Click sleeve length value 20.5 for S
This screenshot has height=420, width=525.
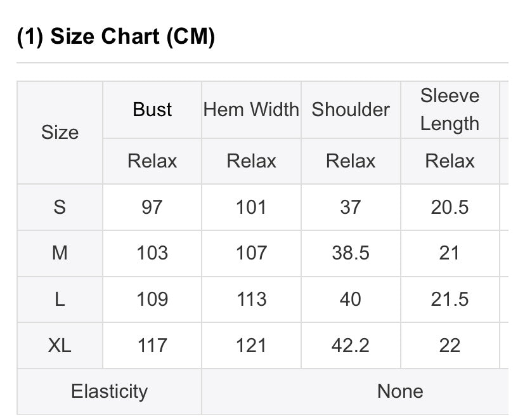450,207
